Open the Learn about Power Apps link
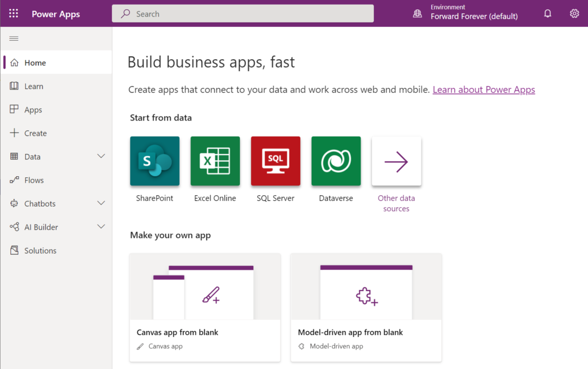Screen dimensions: 588x369 click(x=483, y=90)
